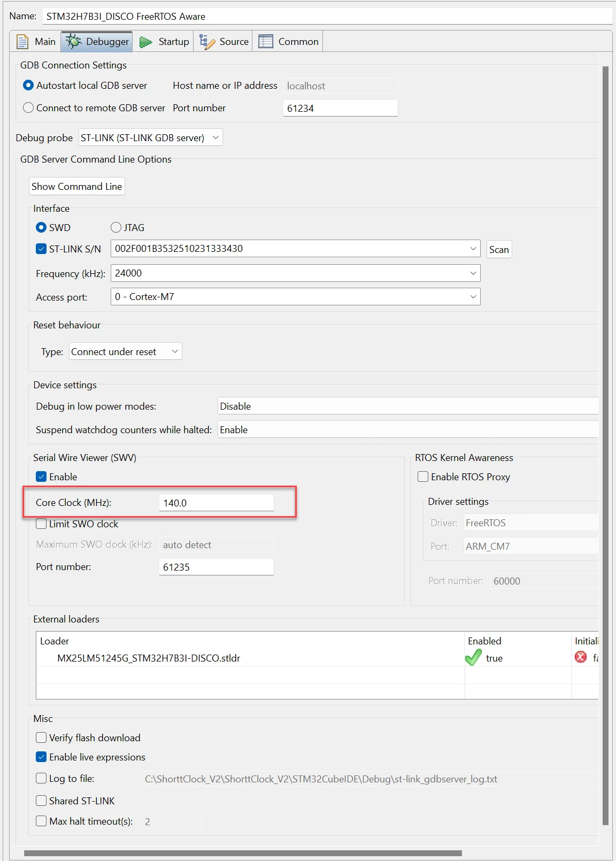Click the Max halt timeout value field
This screenshot has width=616, height=861.
[x=171, y=821]
